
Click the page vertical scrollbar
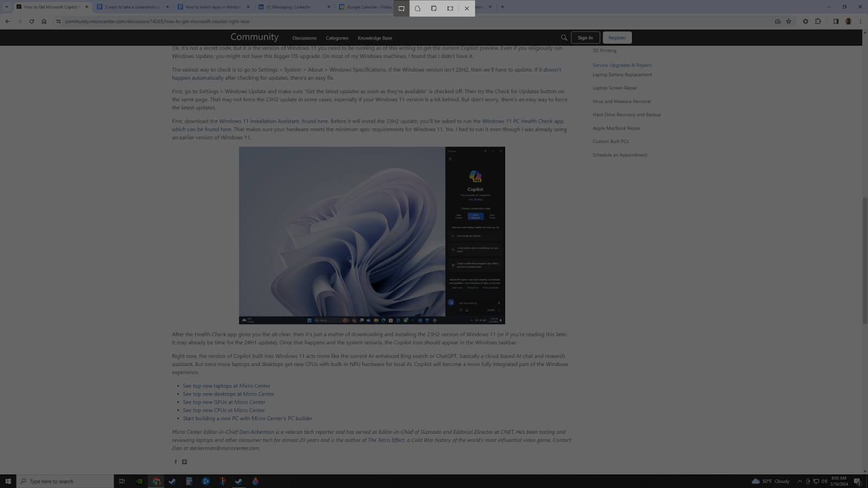coord(865,260)
